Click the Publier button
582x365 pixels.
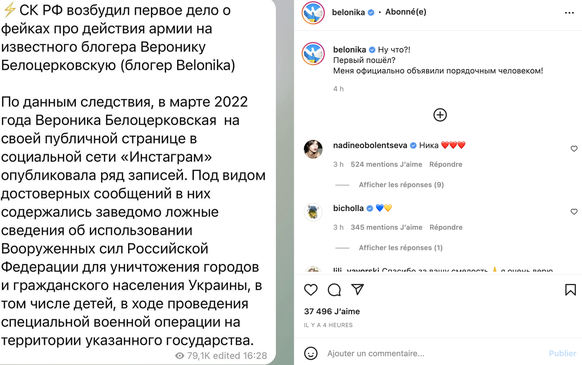[562, 353]
